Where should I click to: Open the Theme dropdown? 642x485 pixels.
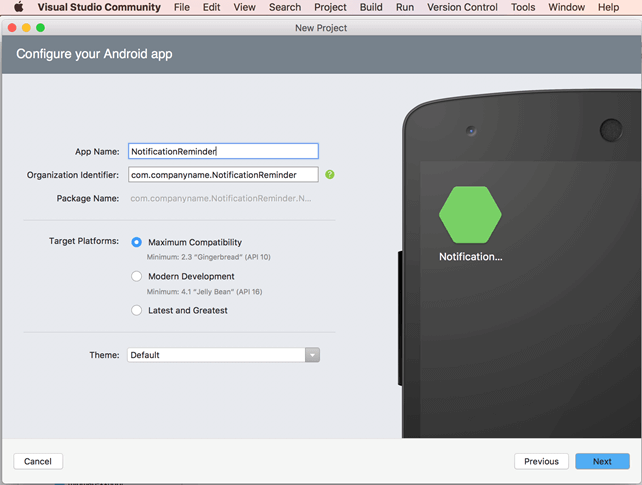(223, 355)
